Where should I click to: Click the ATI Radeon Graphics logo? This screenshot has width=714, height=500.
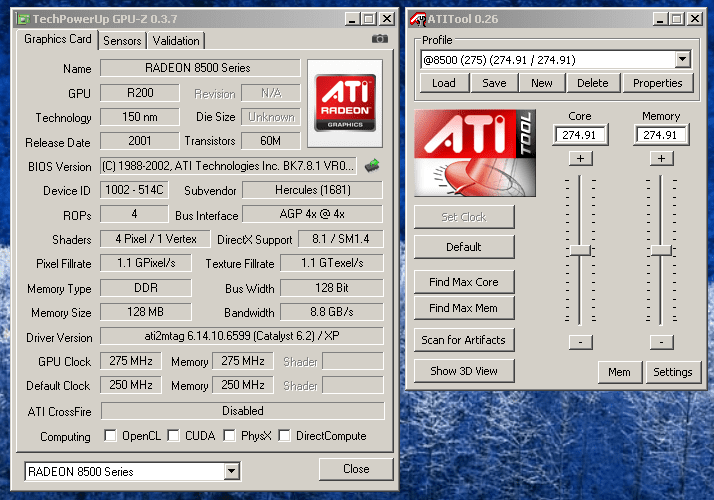tap(345, 103)
